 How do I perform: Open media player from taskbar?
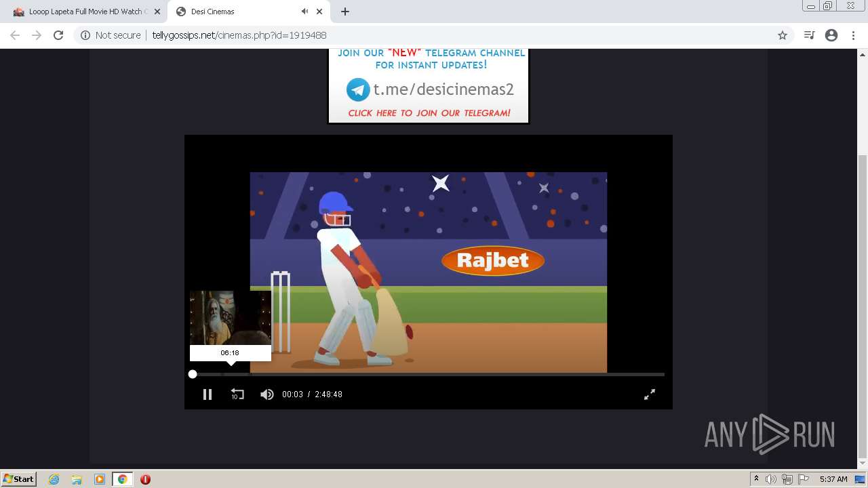click(x=100, y=479)
